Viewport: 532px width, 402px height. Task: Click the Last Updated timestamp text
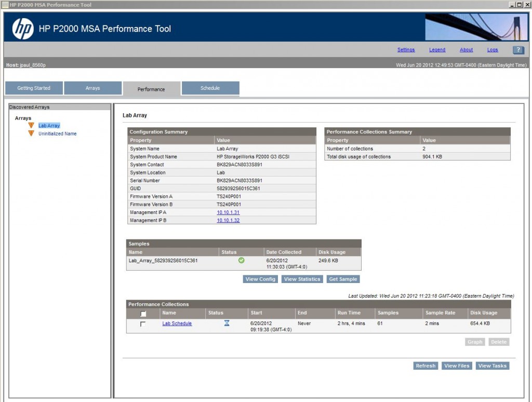(x=431, y=296)
